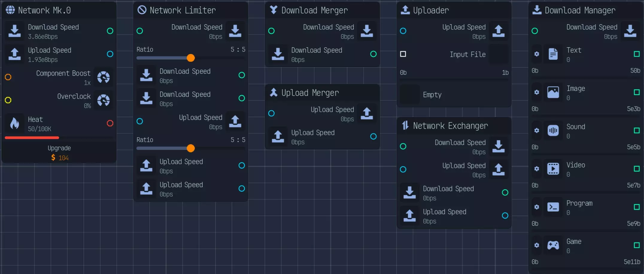
Task: Select the yellow Overclock input port
Action: [x=8, y=100]
